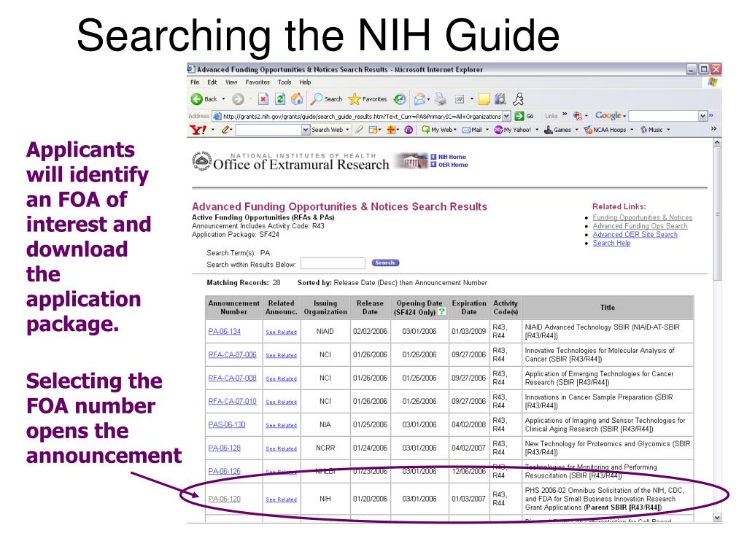Click the Research book toolbar icon
The height and width of the screenshot is (560, 747).
coord(500,99)
